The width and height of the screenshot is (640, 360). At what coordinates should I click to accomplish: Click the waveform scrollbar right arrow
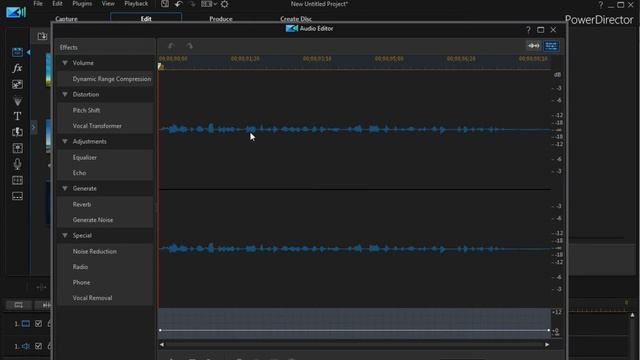(547, 344)
